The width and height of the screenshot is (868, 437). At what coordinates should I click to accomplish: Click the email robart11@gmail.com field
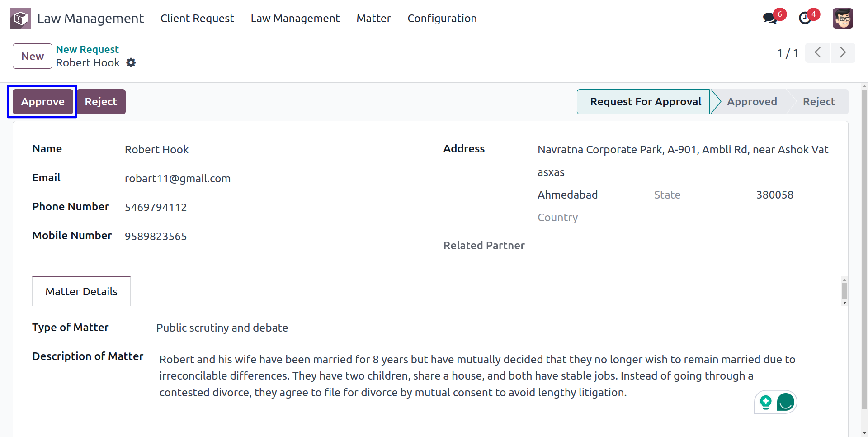pyautogui.click(x=178, y=178)
